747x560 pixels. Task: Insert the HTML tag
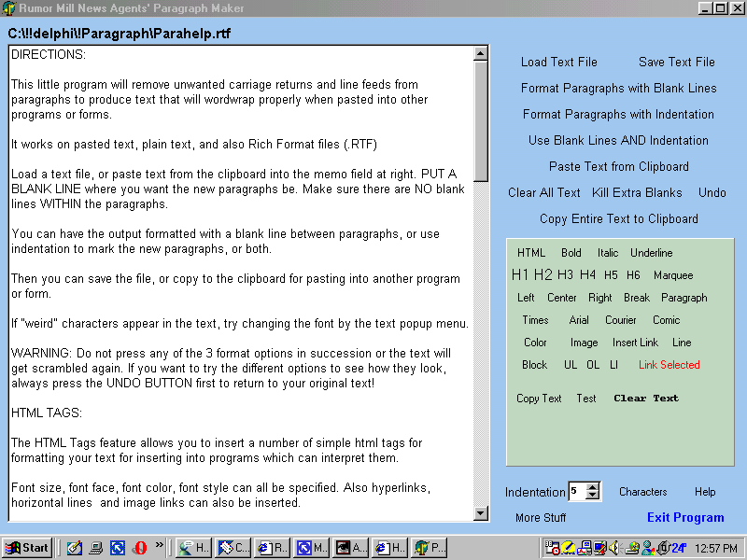click(x=531, y=253)
